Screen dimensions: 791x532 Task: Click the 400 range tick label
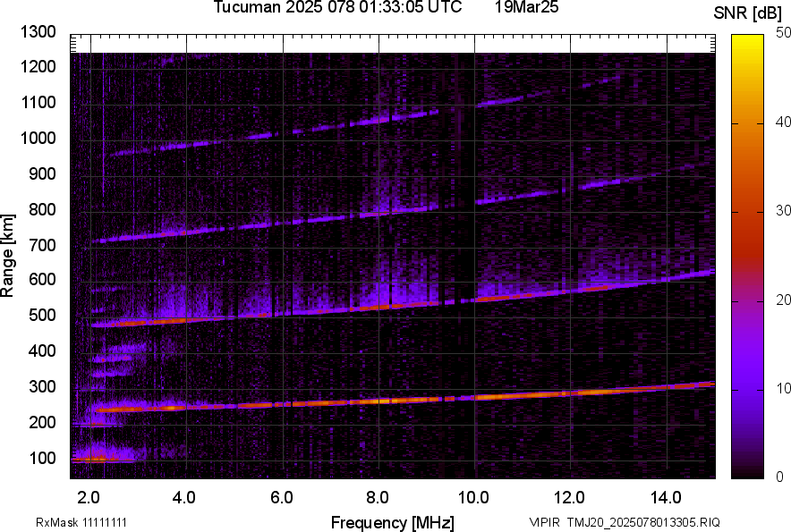[43, 352]
